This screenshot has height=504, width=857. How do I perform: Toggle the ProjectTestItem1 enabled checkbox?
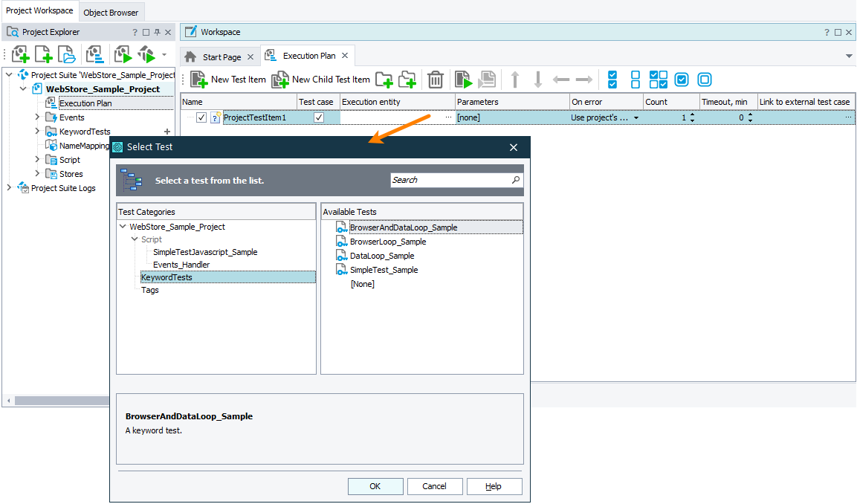201,117
